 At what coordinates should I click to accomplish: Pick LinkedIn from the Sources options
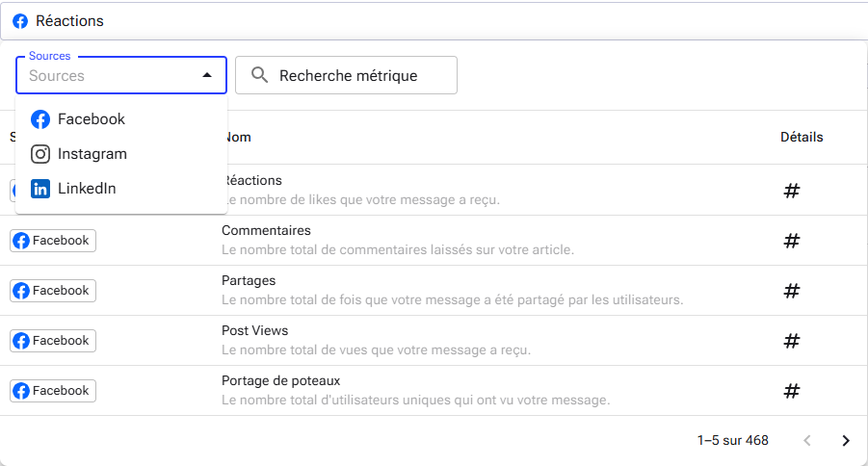87,189
